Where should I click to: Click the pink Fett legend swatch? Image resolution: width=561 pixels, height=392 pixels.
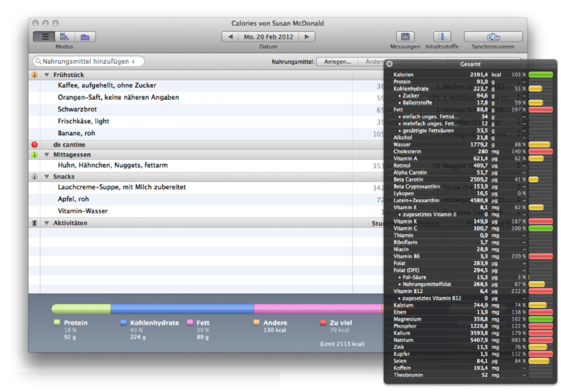click(x=190, y=323)
